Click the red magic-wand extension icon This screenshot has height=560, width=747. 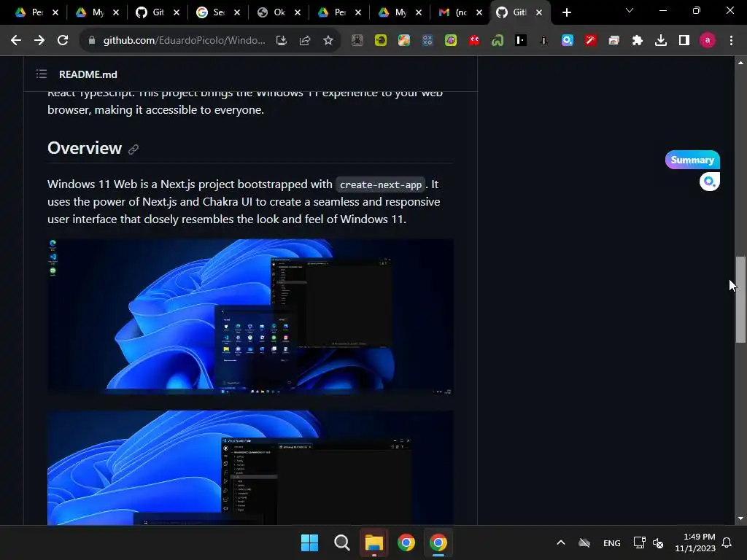coord(591,41)
